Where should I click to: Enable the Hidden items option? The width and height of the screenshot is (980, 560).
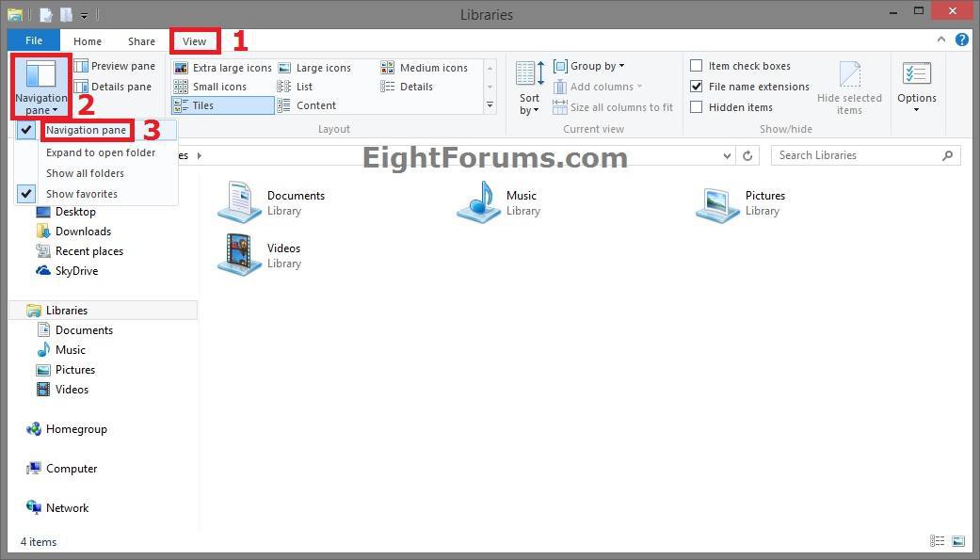[x=697, y=106]
